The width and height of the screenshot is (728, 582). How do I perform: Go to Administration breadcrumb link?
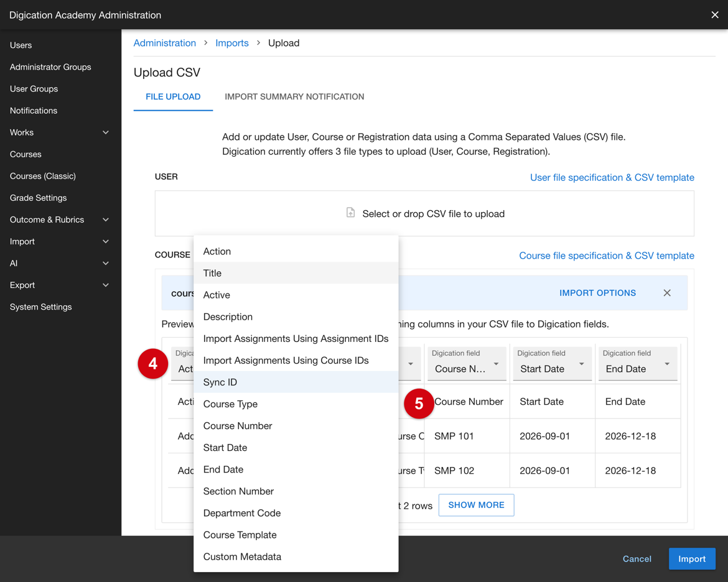(x=165, y=43)
